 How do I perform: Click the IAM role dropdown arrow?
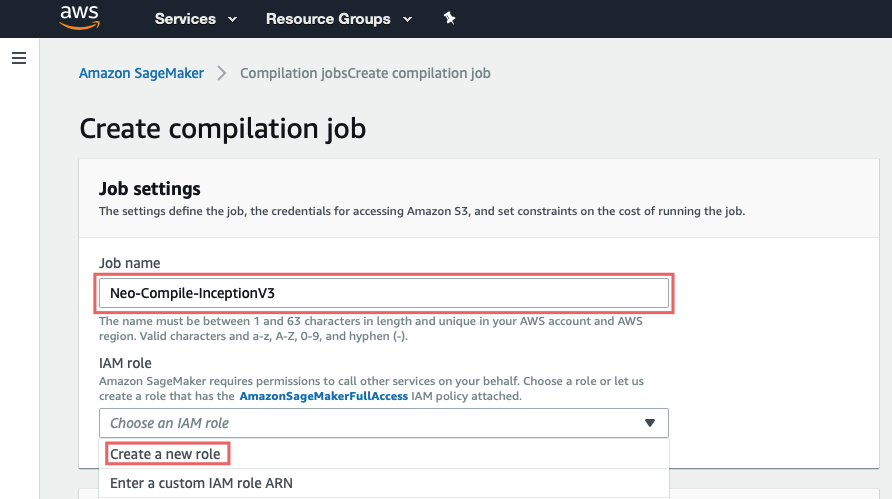650,423
